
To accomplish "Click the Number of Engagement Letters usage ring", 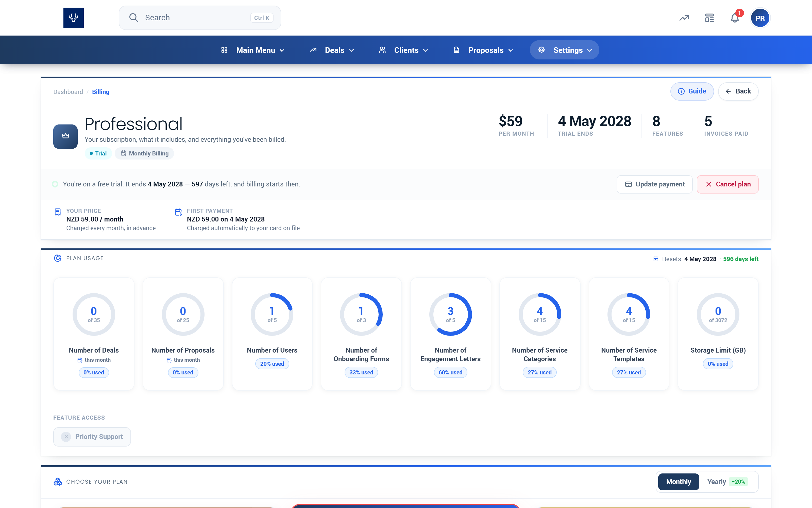I will point(451,314).
